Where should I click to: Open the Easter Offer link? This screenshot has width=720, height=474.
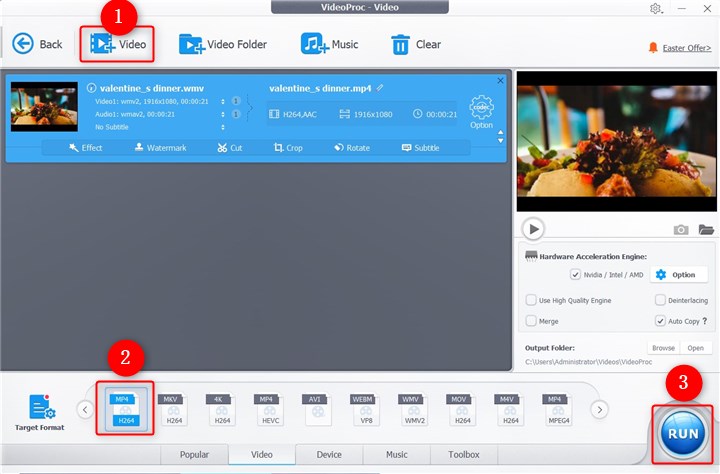pos(686,48)
